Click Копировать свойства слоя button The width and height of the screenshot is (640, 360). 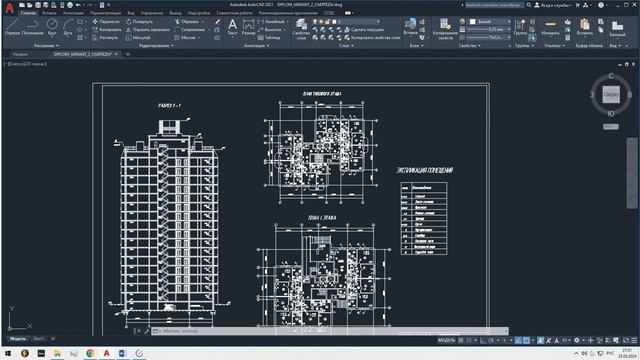coord(372,38)
